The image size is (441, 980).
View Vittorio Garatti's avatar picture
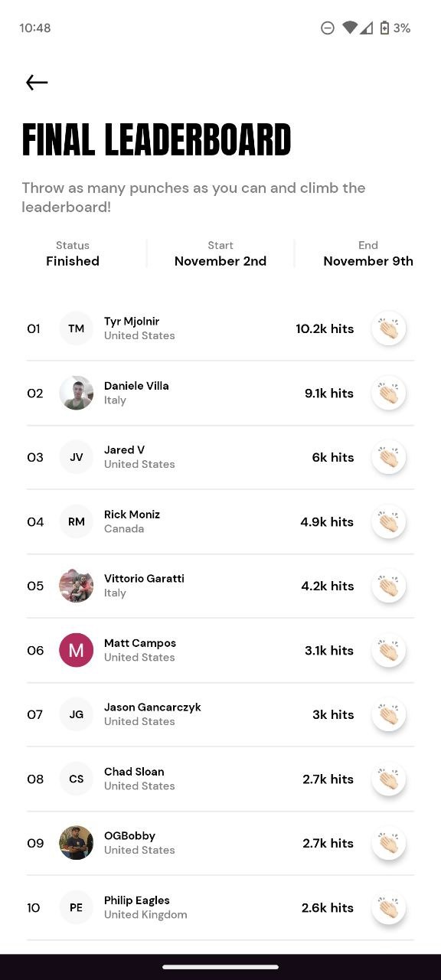pyautogui.click(x=77, y=586)
